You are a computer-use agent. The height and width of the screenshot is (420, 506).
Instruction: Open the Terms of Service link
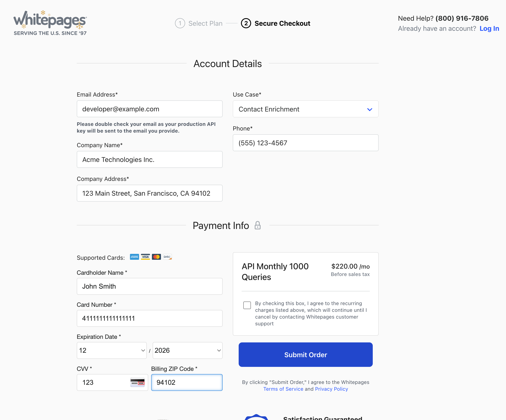tap(283, 389)
